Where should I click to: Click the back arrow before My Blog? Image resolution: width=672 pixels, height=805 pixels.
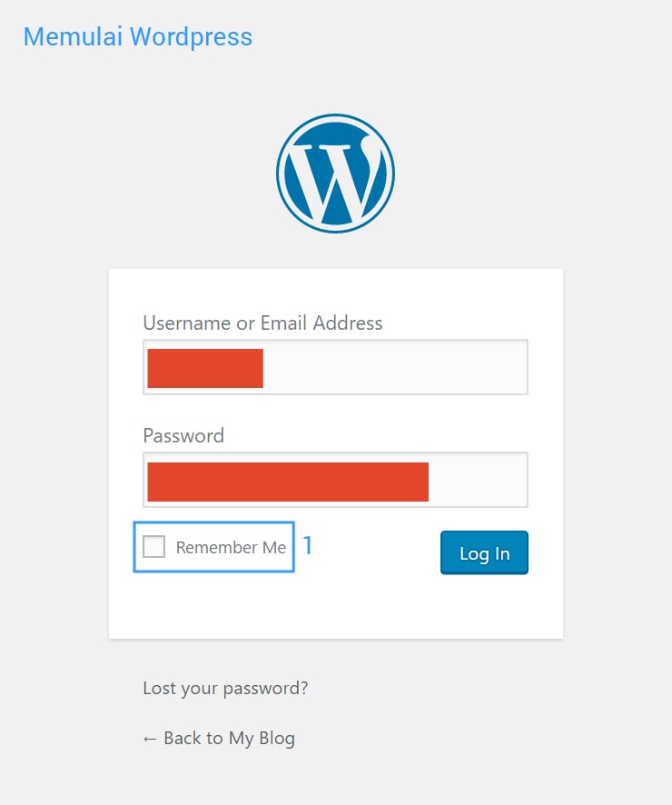[x=151, y=738]
